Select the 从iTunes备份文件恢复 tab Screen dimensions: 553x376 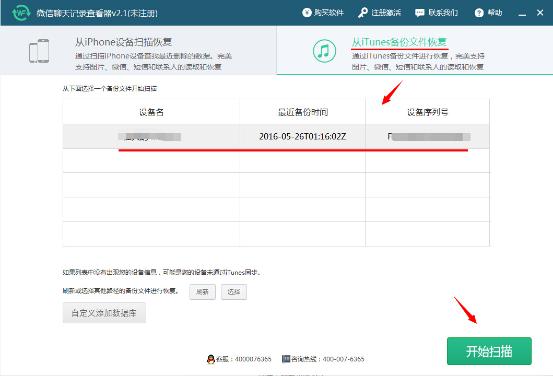pos(415,50)
